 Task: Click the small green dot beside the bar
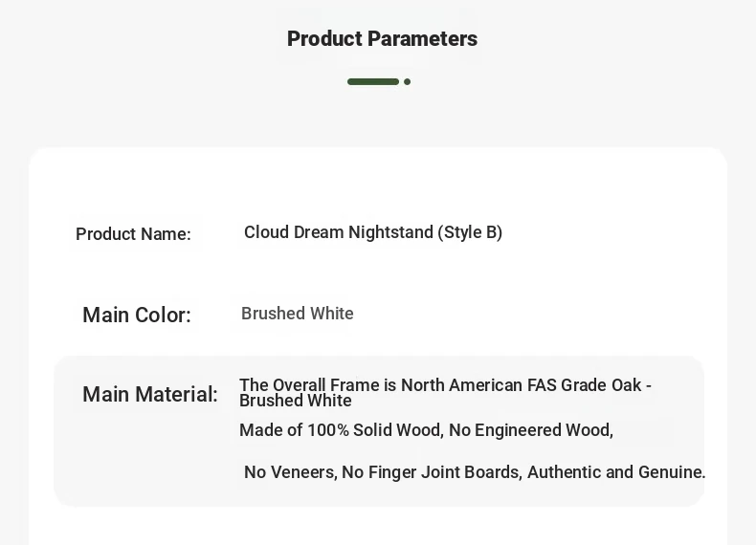coord(407,82)
